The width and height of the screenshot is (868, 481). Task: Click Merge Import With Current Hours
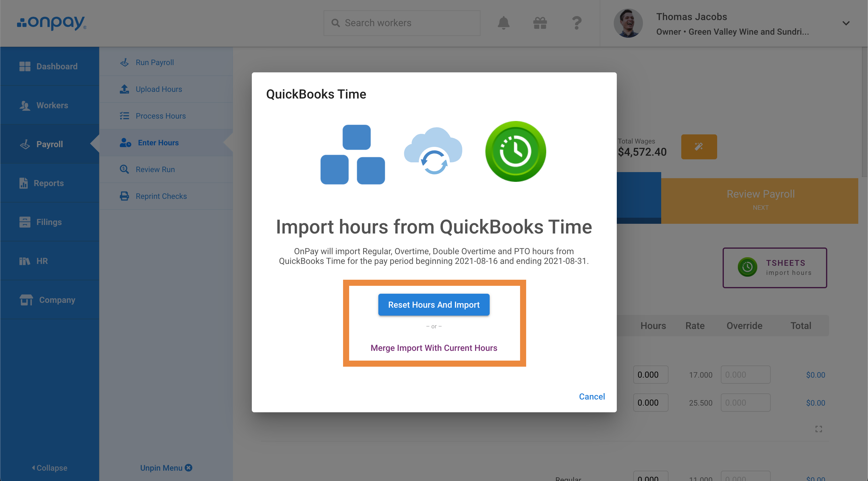[434, 348]
